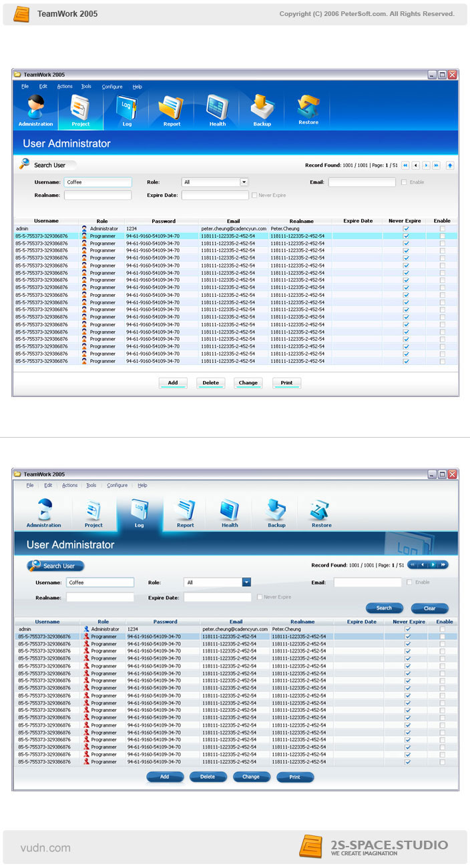
Task: Open the Project icon in the silver-gray toolbar
Action: (x=93, y=513)
